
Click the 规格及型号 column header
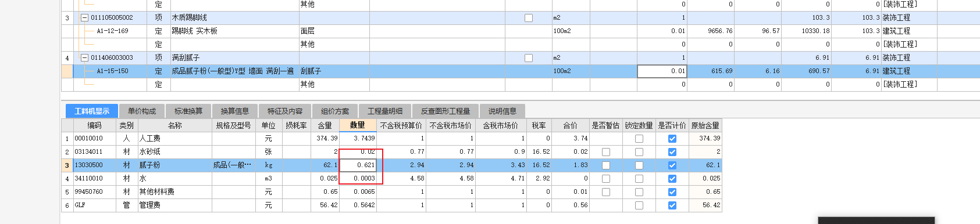pyautogui.click(x=234, y=125)
